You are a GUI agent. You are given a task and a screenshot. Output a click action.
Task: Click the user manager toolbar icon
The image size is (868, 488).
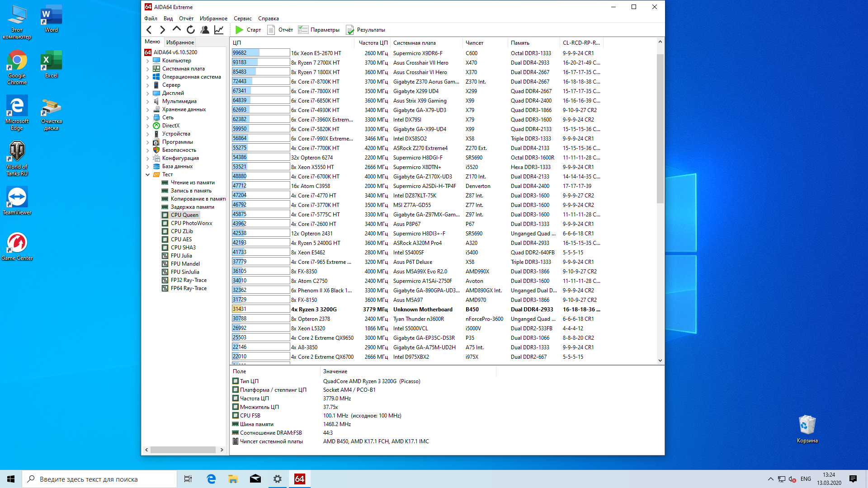(205, 30)
